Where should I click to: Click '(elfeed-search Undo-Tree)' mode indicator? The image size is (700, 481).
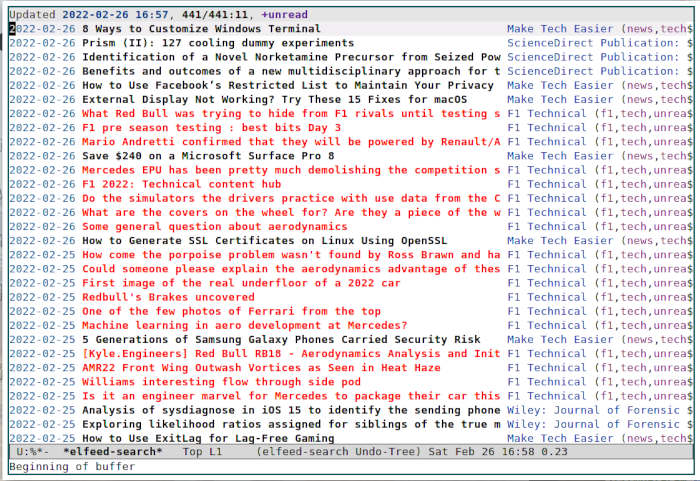(x=339, y=452)
